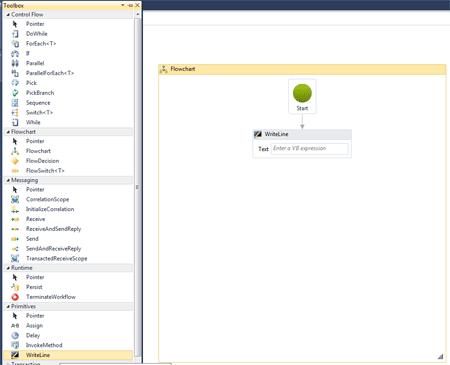The width and height of the screenshot is (450, 365).
Task: Choose the Receive activity icon
Action: coord(15,219)
